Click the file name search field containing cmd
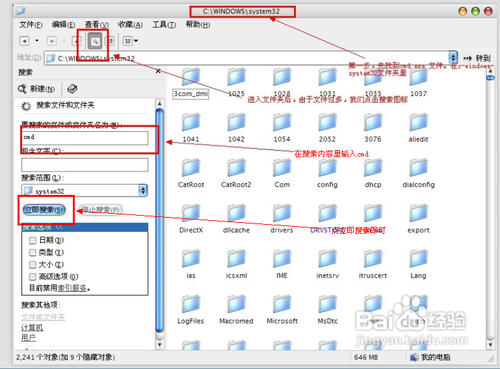Image resolution: width=500 pixels, height=369 pixels. coord(85,137)
